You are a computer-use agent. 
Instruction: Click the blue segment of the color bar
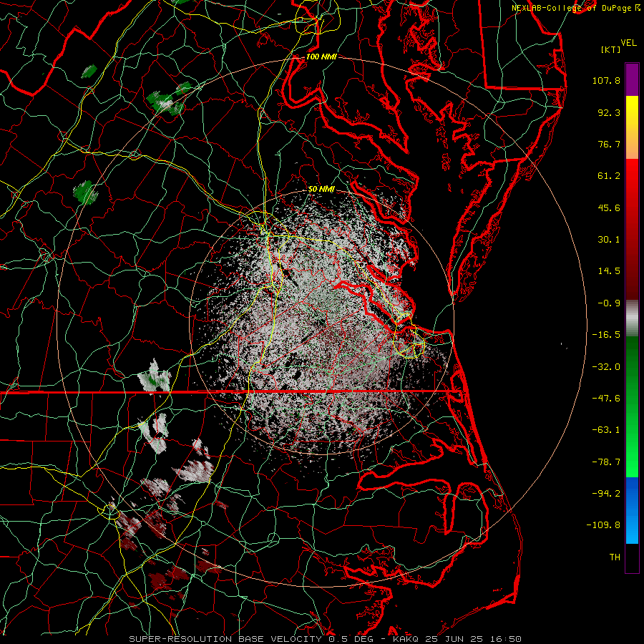pyautogui.click(x=632, y=510)
